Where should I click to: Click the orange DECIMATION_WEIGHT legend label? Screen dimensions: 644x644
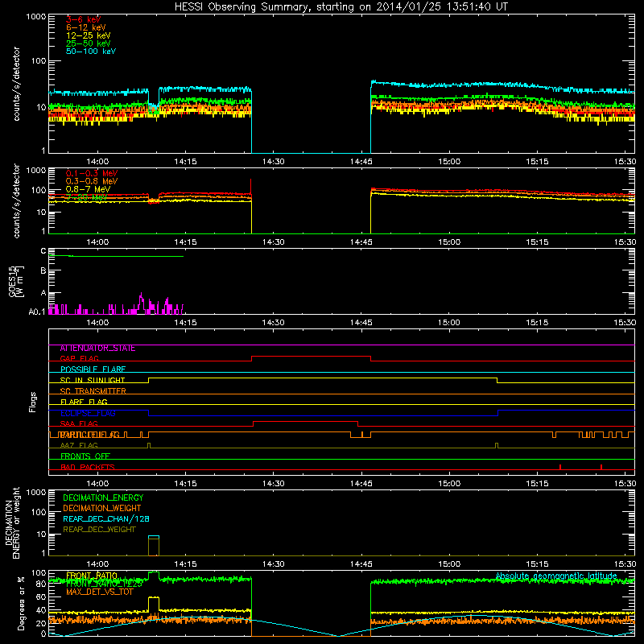[x=102, y=509]
